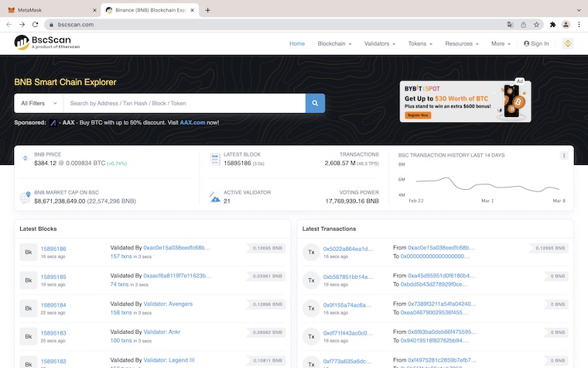Expand the Blockchain menu
588x368 pixels.
(334, 43)
